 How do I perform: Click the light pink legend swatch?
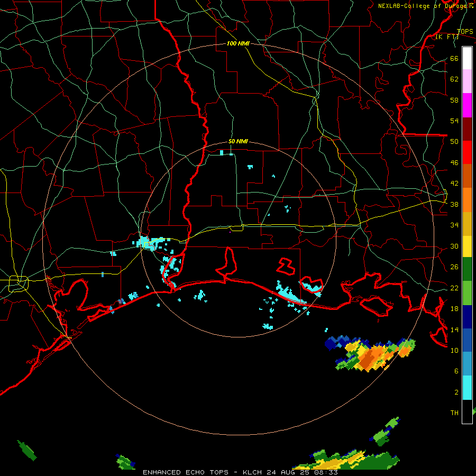point(467,81)
